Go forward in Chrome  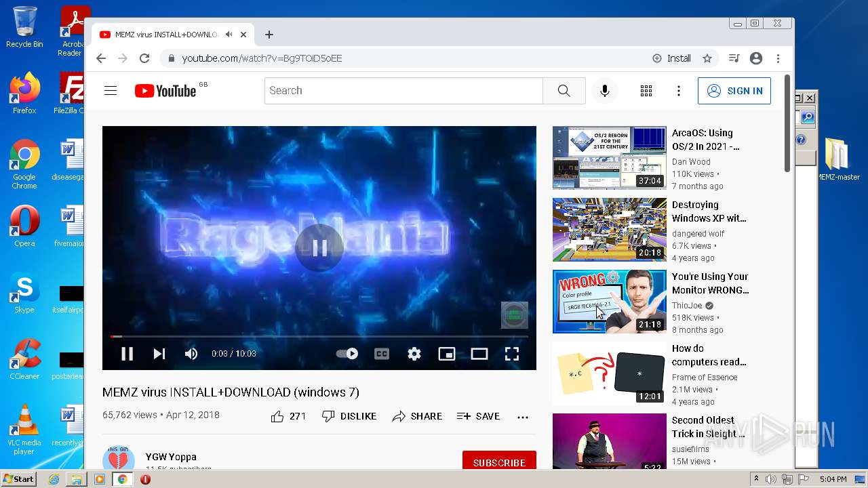point(123,58)
